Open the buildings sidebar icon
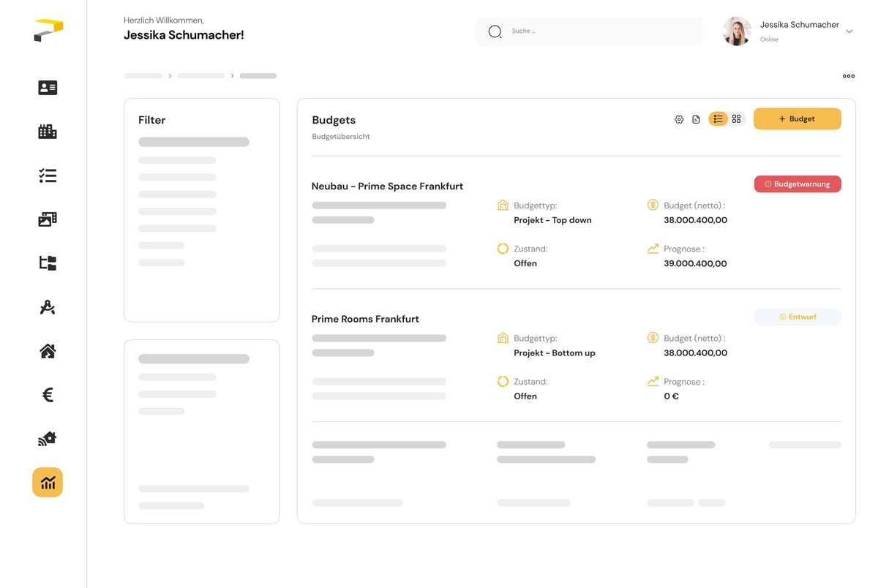This screenshot has height=588, width=878. 48,132
